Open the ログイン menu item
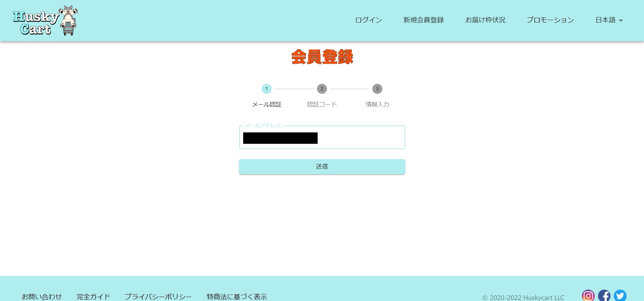Screen dimensions: 644x301 pos(369,20)
